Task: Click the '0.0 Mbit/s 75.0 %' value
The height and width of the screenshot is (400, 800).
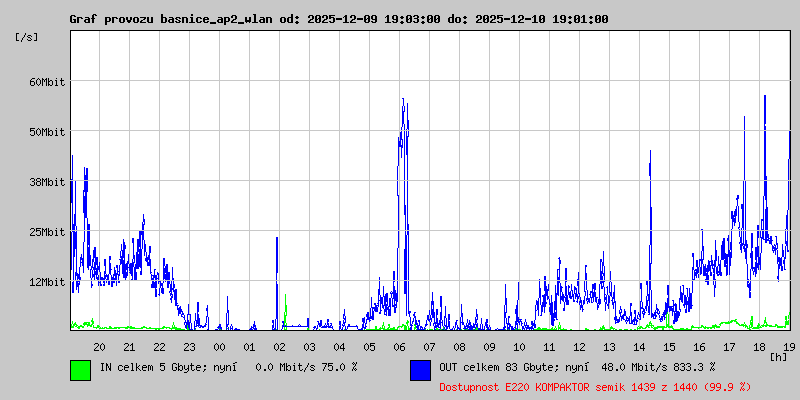Action: [x=306, y=367]
